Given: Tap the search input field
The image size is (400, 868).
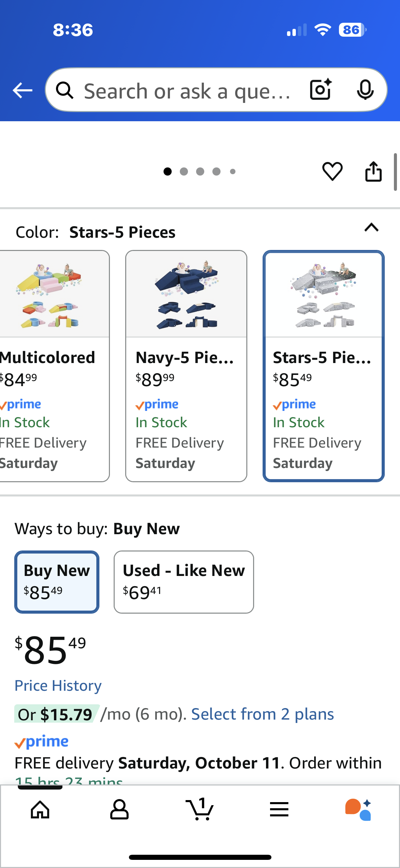Looking at the screenshot, I should pos(187,91).
